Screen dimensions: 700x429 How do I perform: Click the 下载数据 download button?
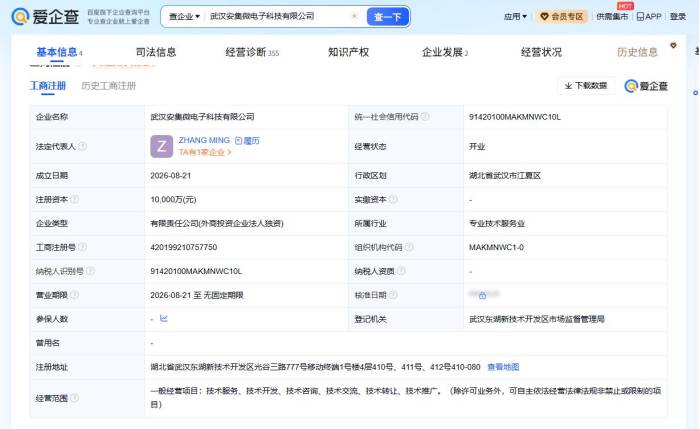coord(586,86)
